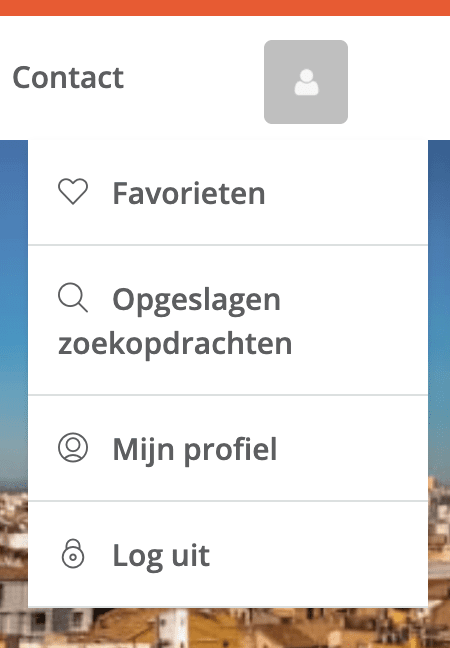Click the magnifying glass icon for saved searches
Screen dimensions: 450x648
[x=73, y=298]
